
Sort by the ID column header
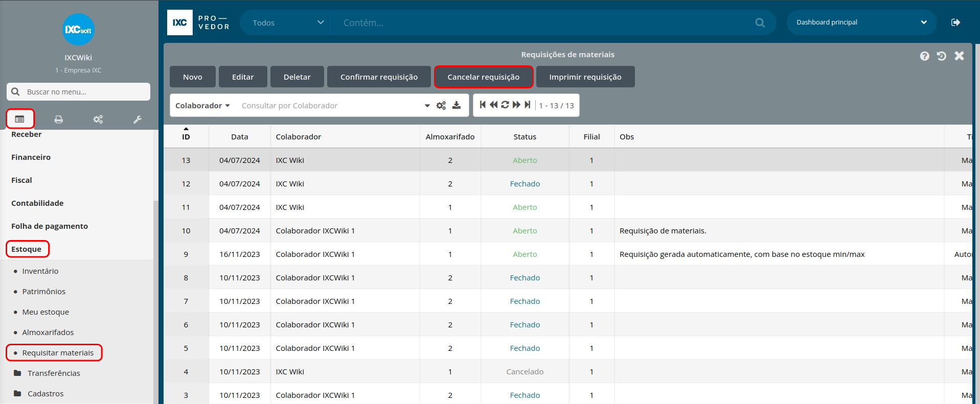[186, 136]
